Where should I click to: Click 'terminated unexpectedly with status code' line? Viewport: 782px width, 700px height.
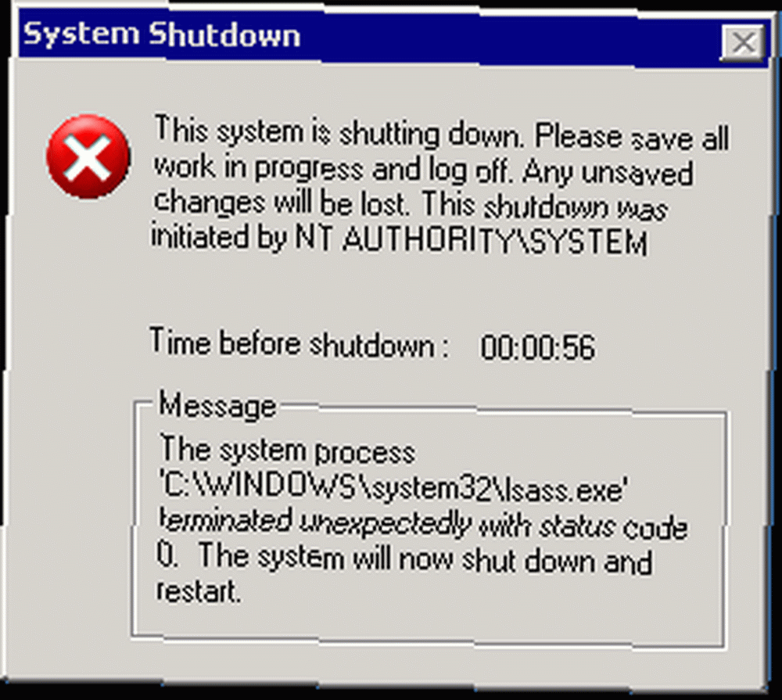(x=423, y=524)
